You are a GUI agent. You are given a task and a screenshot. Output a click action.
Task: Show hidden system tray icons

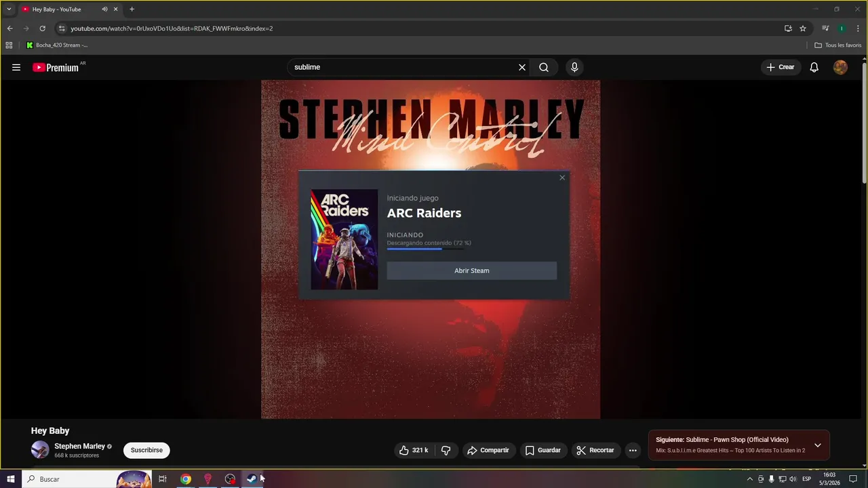click(749, 479)
